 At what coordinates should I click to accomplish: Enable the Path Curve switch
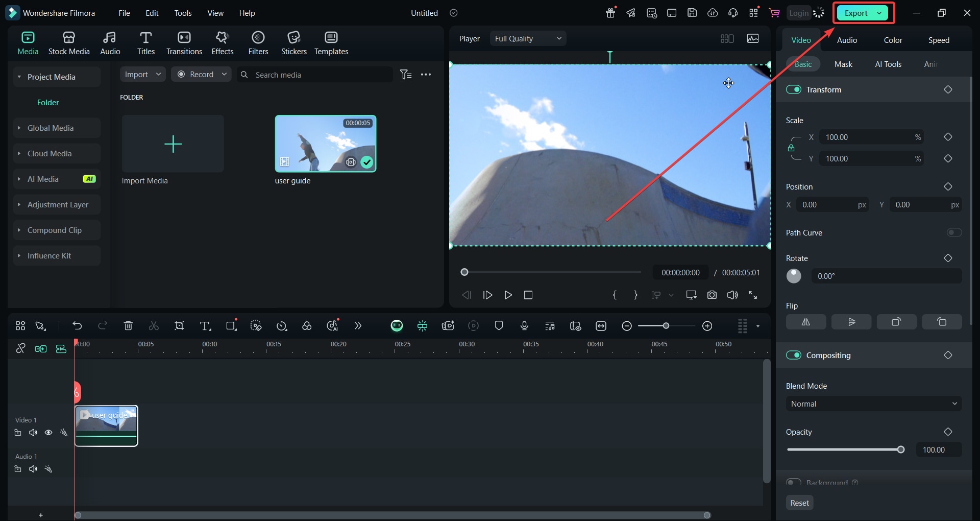pos(954,232)
